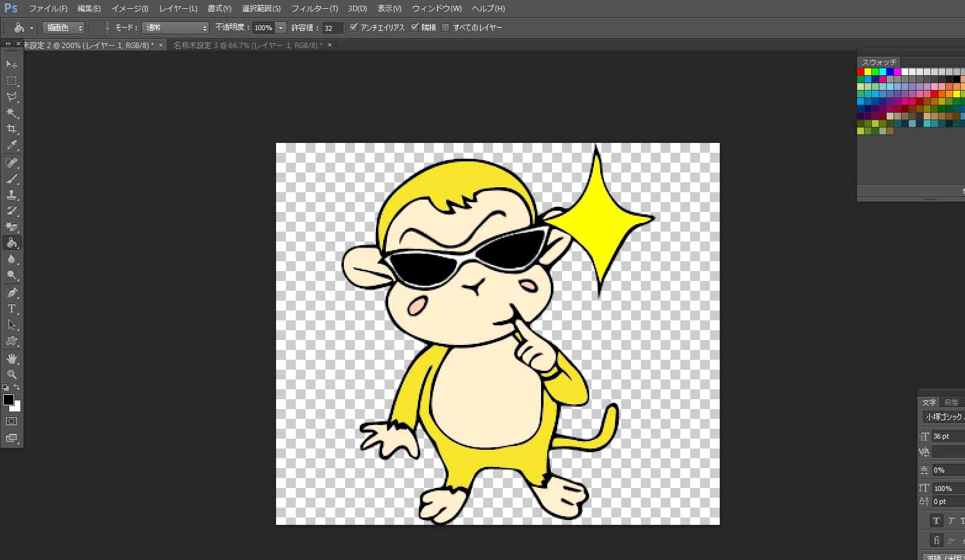
Task: Select the Healing Brush tool
Action: (12, 163)
